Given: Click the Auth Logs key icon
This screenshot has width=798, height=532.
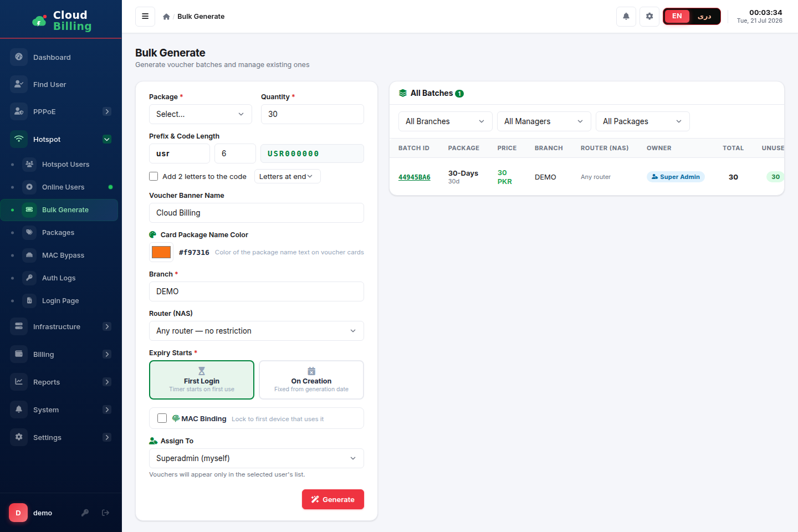Looking at the screenshot, I should click(x=29, y=278).
